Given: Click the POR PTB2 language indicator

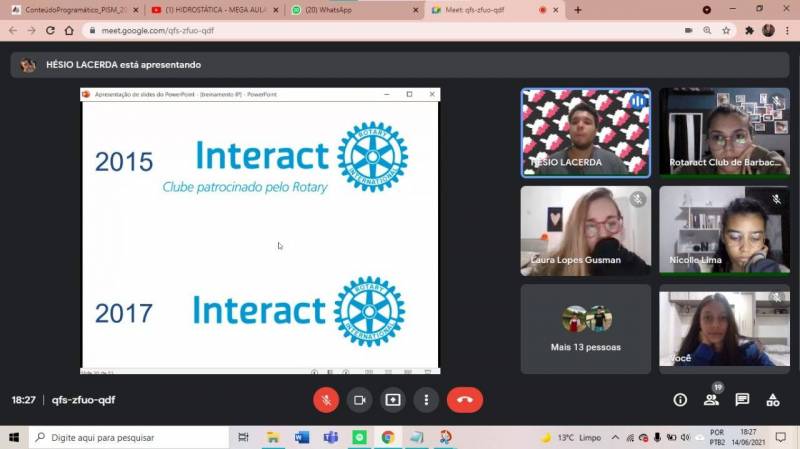Looking at the screenshot, I should click(x=717, y=438).
